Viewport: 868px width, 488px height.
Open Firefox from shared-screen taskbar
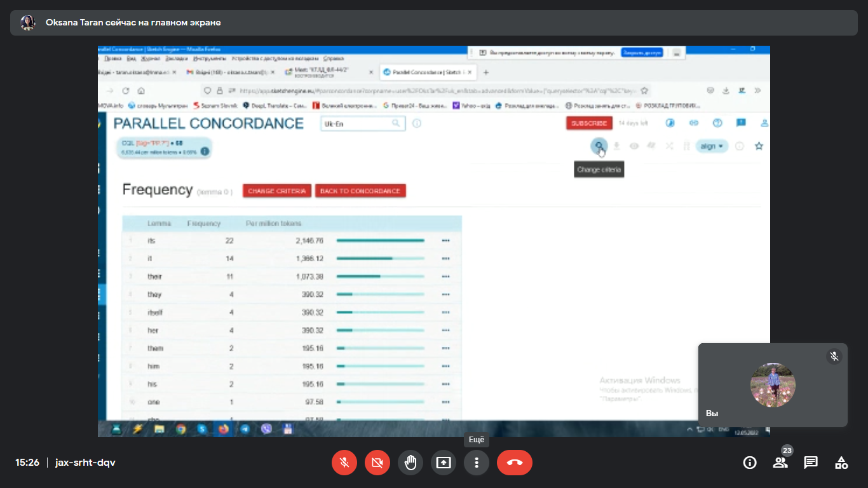click(x=223, y=429)
